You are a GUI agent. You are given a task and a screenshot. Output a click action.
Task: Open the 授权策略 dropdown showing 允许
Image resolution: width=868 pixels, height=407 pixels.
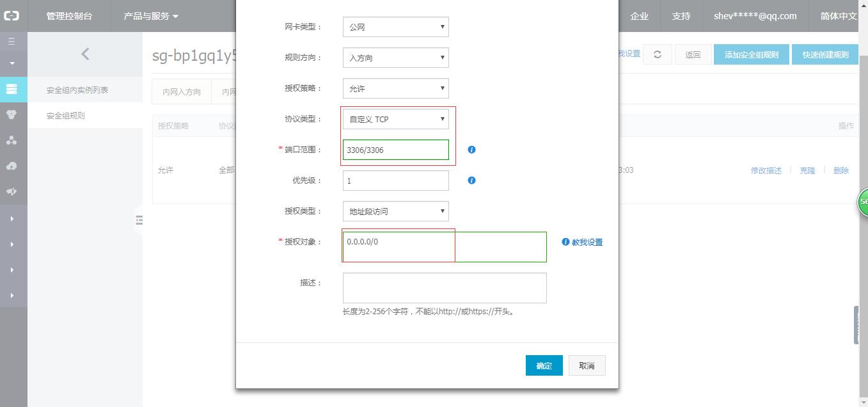pyautogui.click(x=396, y=88)
